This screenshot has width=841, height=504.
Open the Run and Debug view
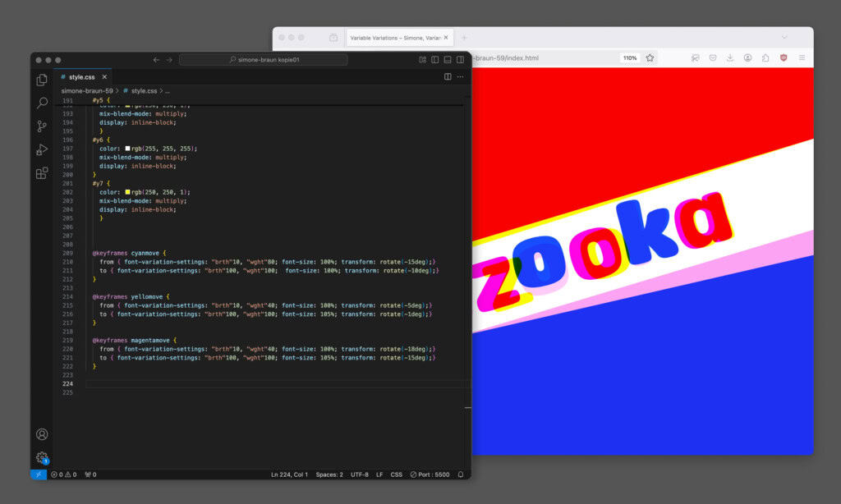pyautogui.click(x=42, y=150)
